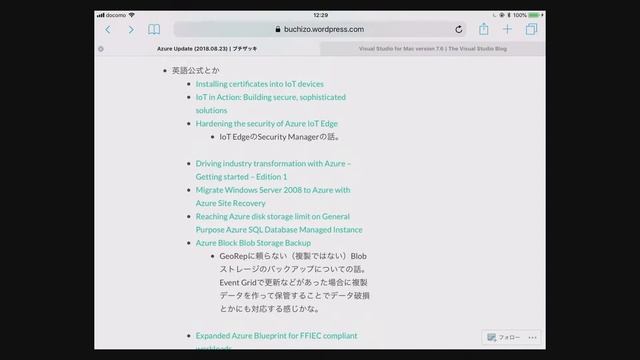Open Hardening the security of Azure IoT Edge
This screenshot has width=640, height=360.
coord(267,123)
